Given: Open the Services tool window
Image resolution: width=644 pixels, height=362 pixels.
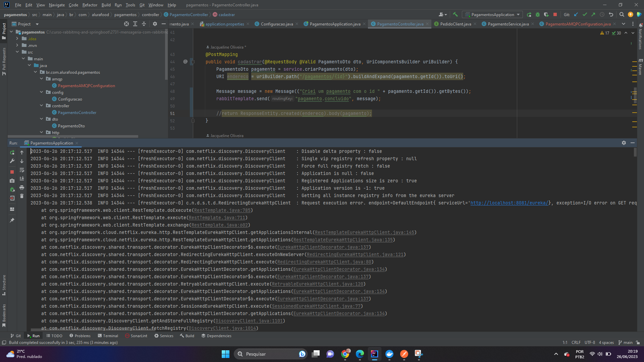Looking at the screenshot, I should tap(164, 336).
